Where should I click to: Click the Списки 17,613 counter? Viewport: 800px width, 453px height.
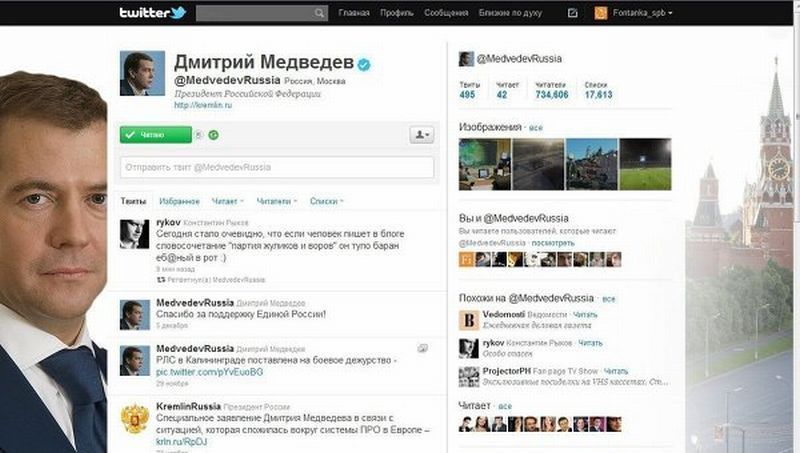pos(598,90)
